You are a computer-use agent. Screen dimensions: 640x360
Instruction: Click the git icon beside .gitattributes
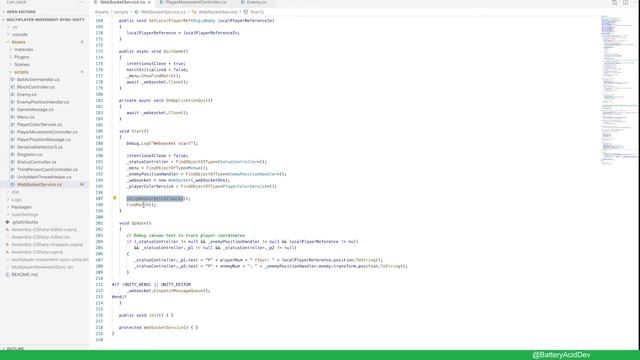coord(7,222)
